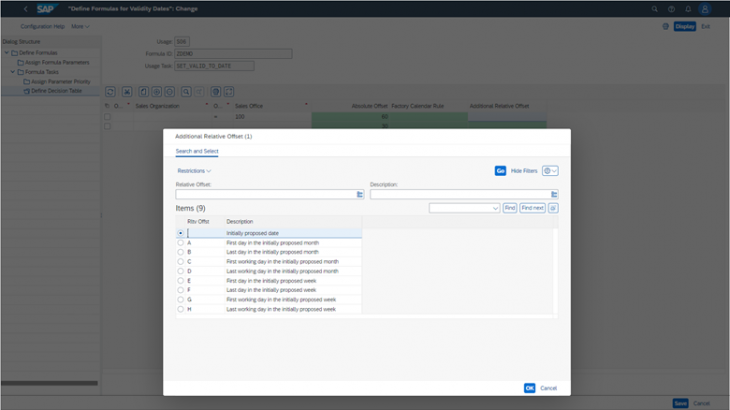Select radio button for offset B
The height and width of the screenshot is (410, 730).
181,252
